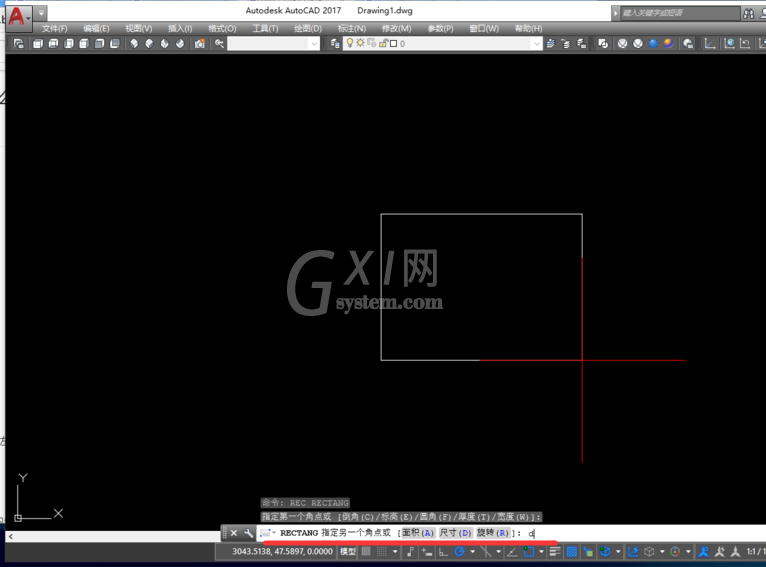
Task: Click the layer states manager icon
Action: click(x=581, y=44)
